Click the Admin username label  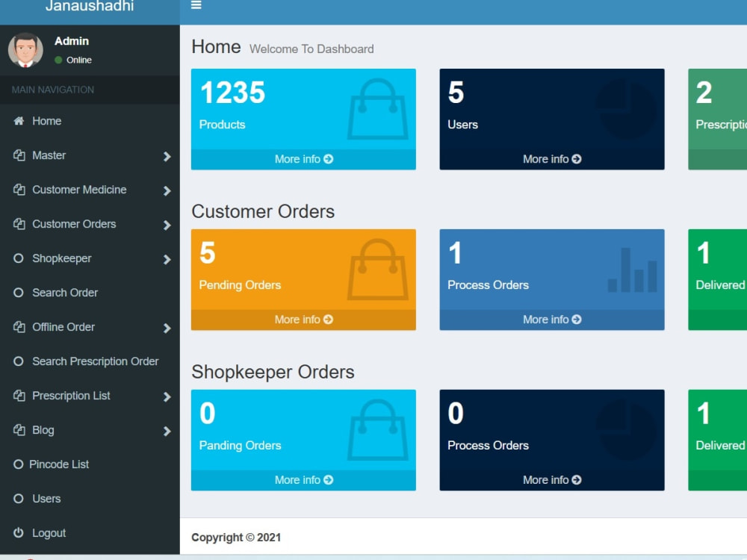pyautogui.click(x=72, y=41)
